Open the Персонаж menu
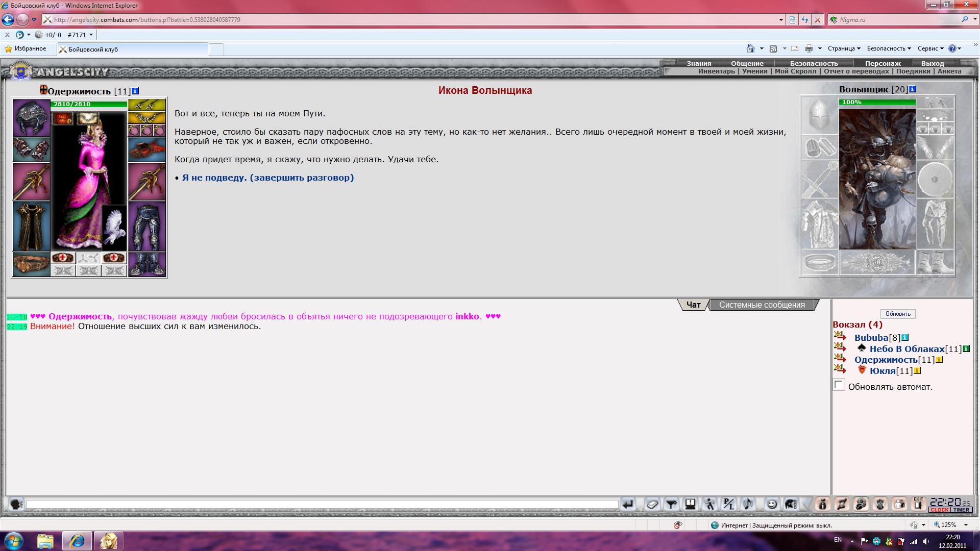Image resolution: width=980 pixels, height=551 pixels. click(x=883, y=63)
